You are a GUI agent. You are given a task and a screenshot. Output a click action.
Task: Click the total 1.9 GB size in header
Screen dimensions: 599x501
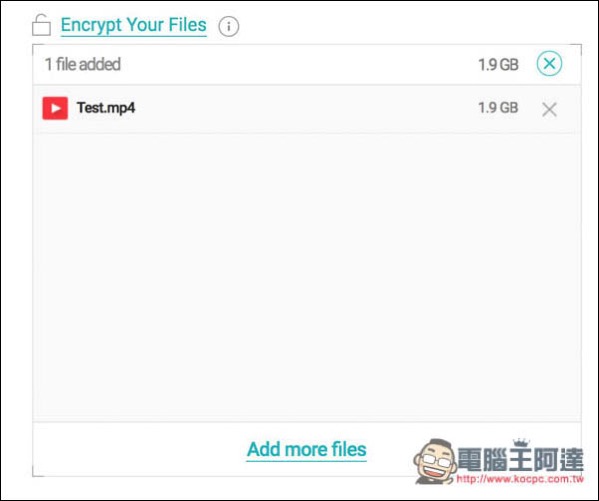pos(498,65)
